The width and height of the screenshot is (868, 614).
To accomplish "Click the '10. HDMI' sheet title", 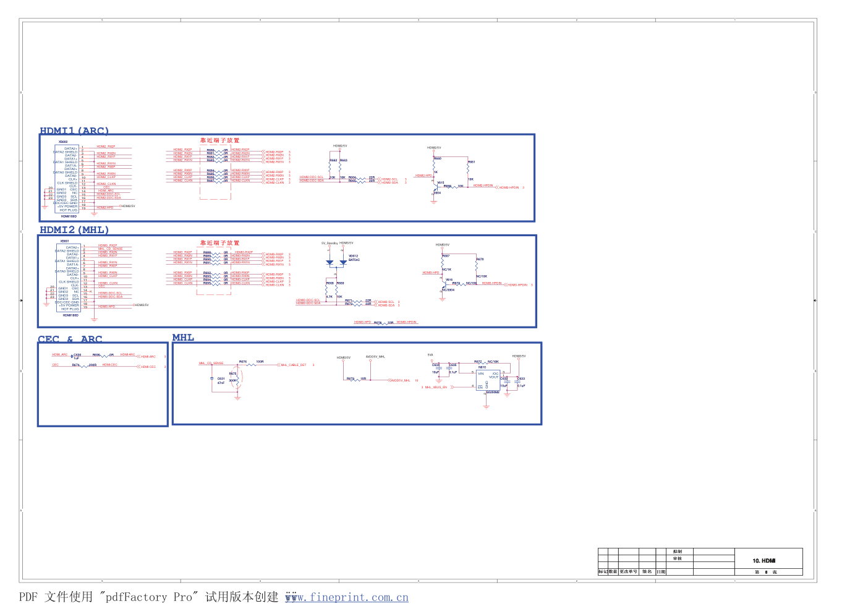I will [x=764, y=561].
